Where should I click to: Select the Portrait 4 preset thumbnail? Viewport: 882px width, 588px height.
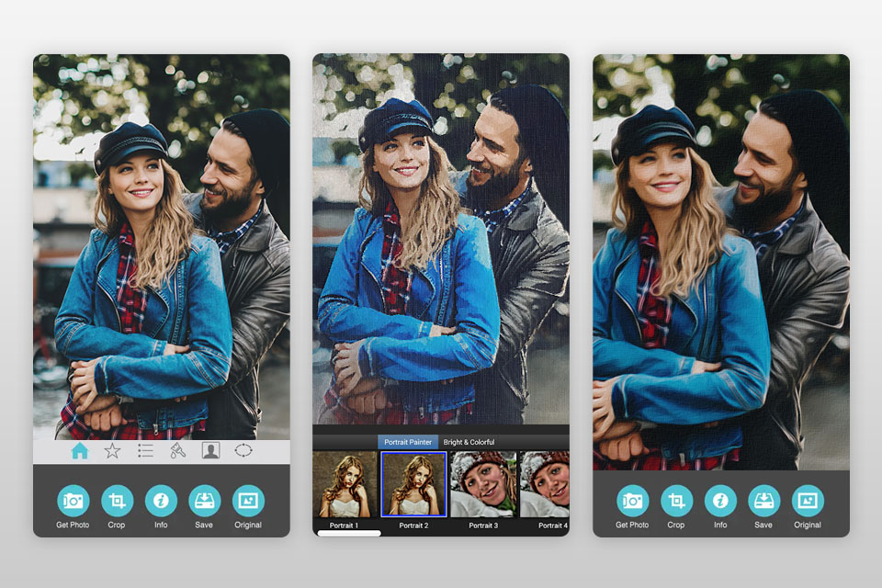point(545,484)
